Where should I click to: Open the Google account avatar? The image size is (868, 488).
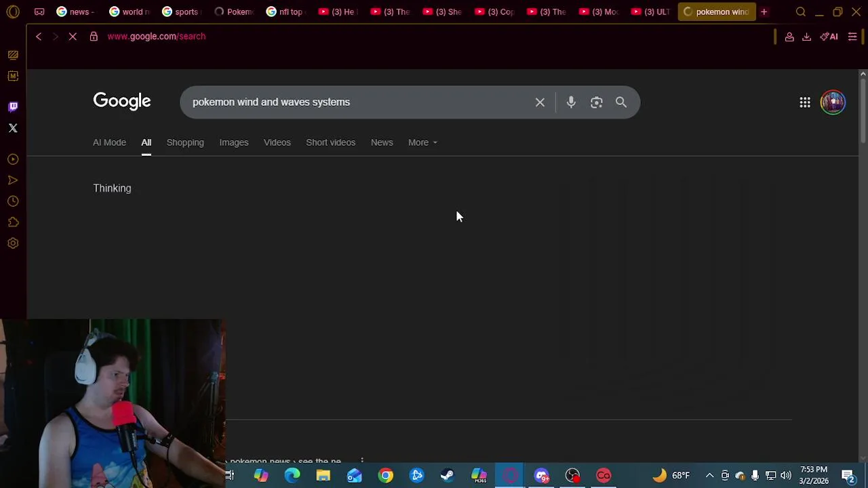[833, 102]
